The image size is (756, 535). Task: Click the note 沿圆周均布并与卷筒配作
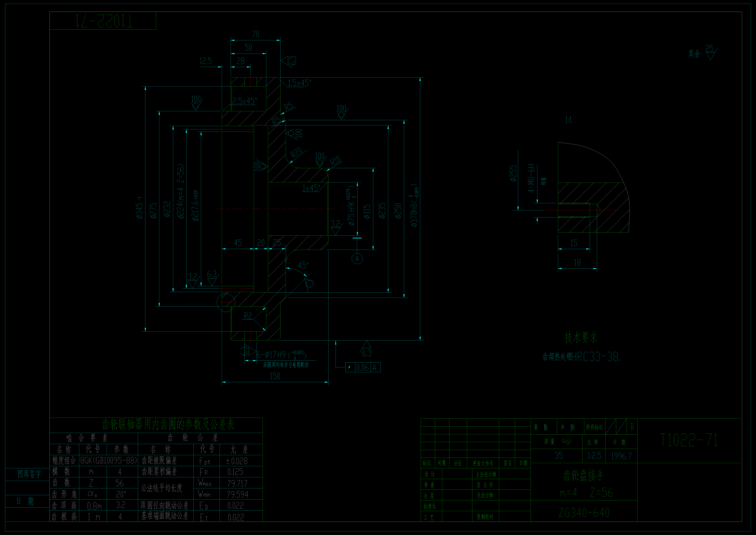(286, 365)
